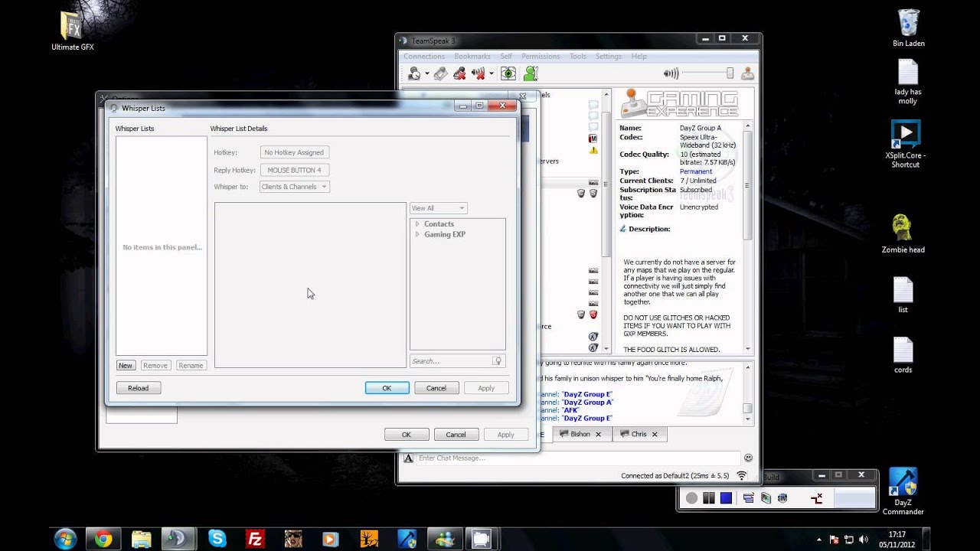
Task: Click the TeamSpeak volume speaker icon
Action: click(x=671, y=73)
